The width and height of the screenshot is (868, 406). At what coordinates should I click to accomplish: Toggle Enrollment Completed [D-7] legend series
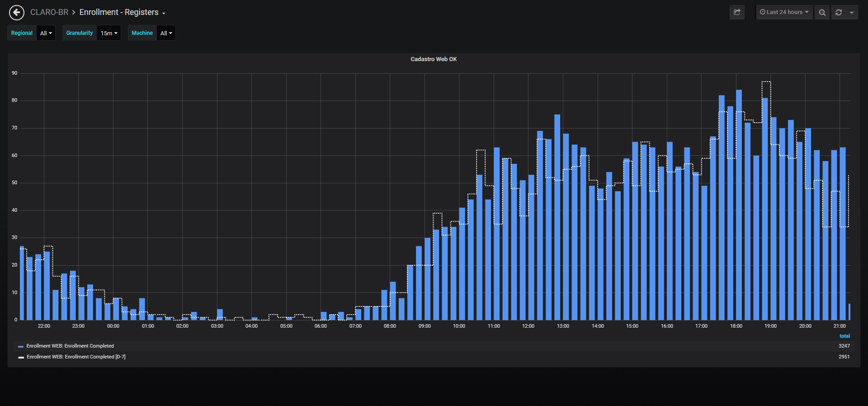tap(76, 357)
